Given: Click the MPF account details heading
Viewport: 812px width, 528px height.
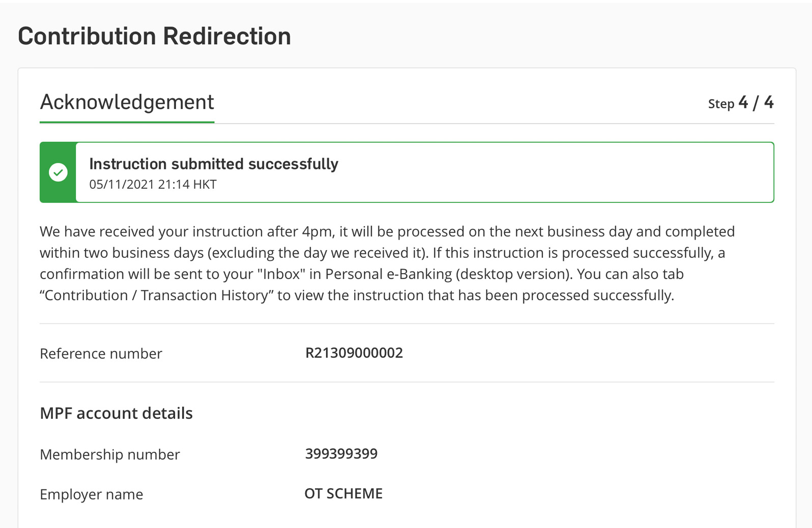Looking at the screenshot, I should (116, 413).
